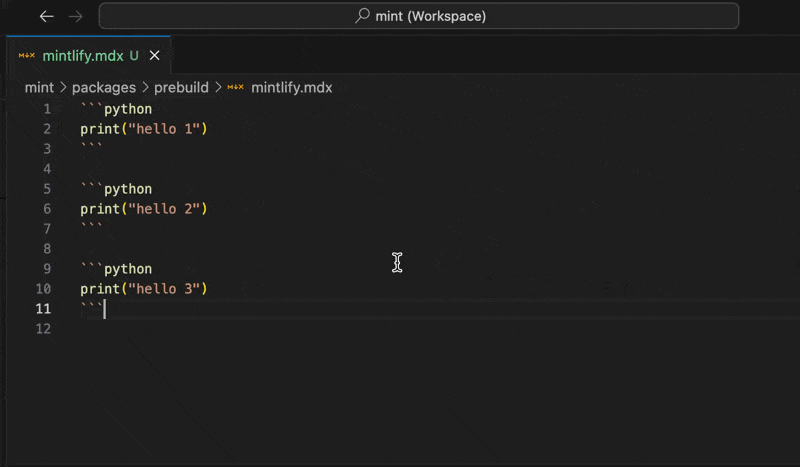Expand the 'packages' breadcrumb dropdown
Image resolution: width=800 pixels, height=467 pixels.
coord(103,87)
